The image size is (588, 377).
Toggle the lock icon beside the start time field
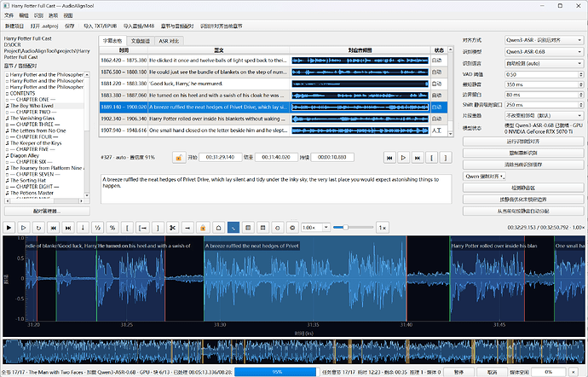pyautogui.click(x=179, y=157)
